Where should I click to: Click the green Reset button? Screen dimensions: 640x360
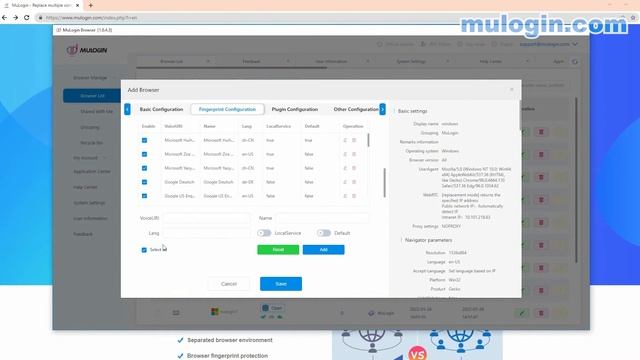click(278, 250)
